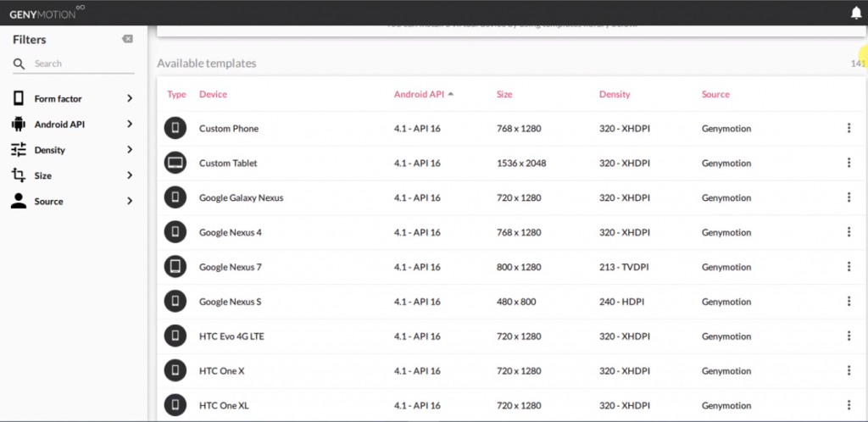Click the Google Galaxy Nexus type icon
This screenshot has height=422, width=868.
(175, 197)
